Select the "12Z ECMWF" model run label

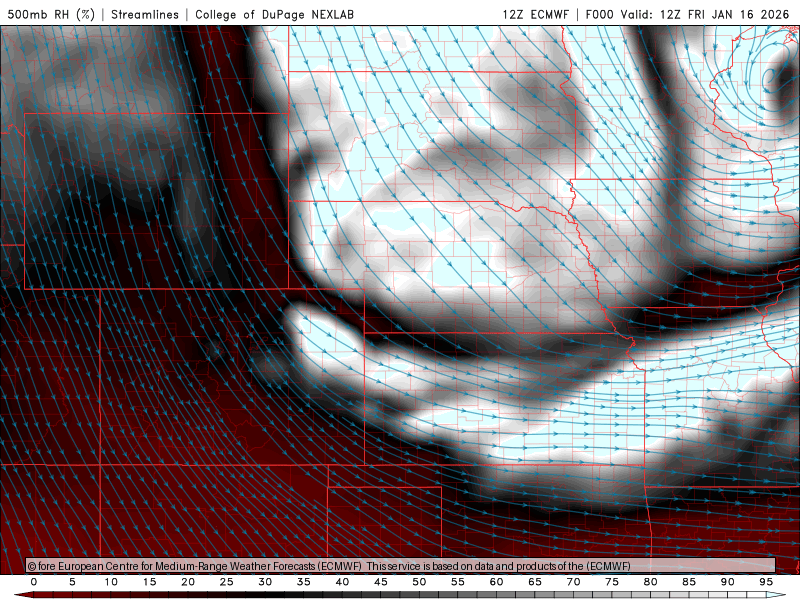tap(535, 14)
